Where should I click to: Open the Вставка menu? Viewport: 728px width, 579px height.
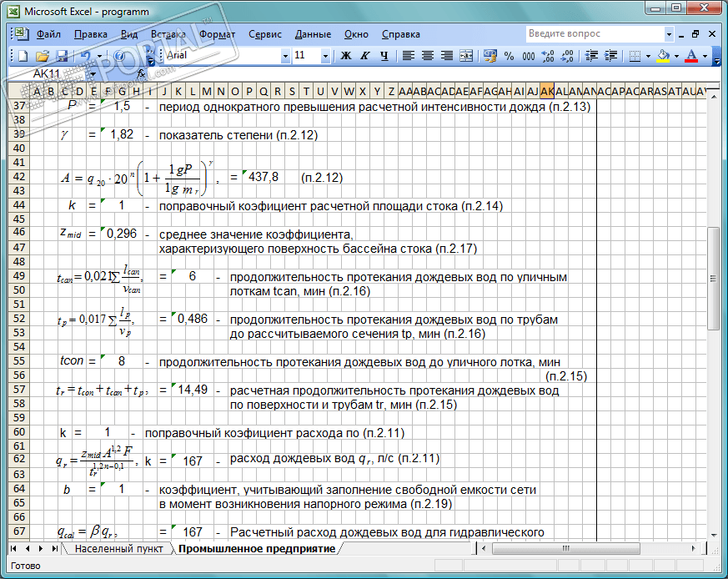click(168, 34)
